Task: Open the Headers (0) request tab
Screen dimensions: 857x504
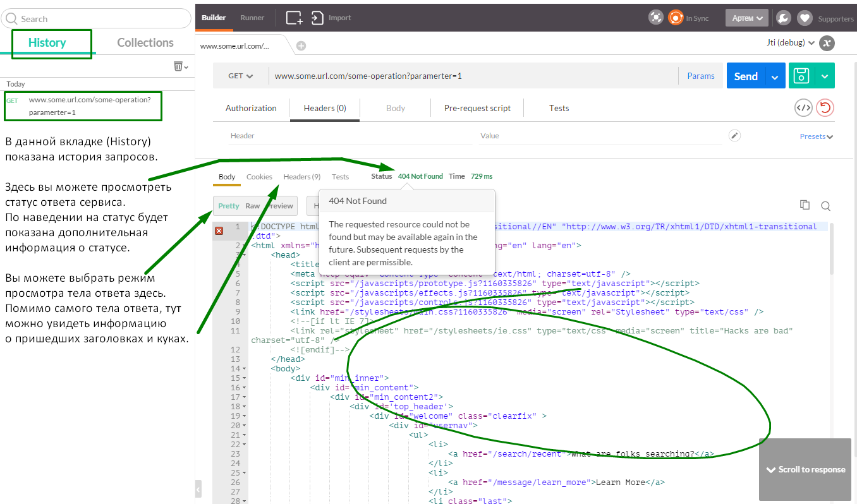Action: [x=325, y=108]
